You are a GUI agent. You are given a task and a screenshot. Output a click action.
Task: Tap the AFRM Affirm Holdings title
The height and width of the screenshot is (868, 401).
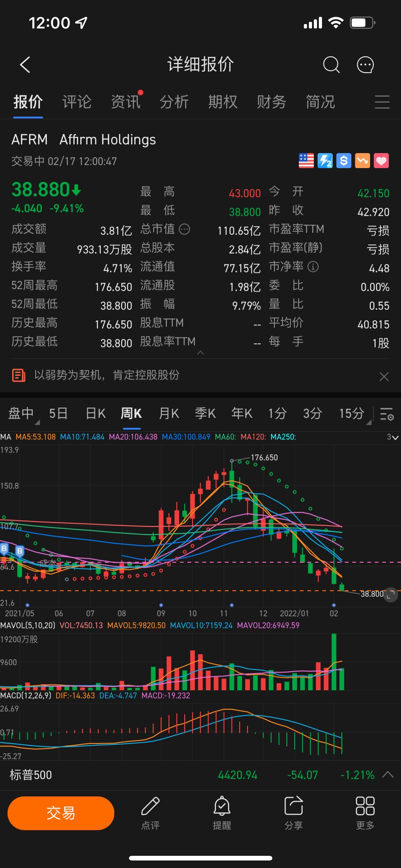pos(83,139)
